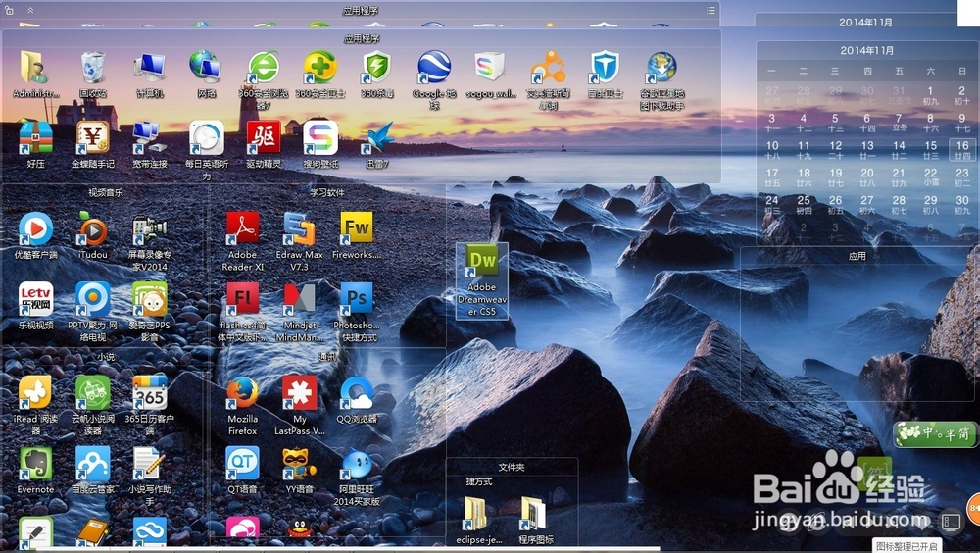Launch Google Earth icon
The image size is (980, 553).
434,68
